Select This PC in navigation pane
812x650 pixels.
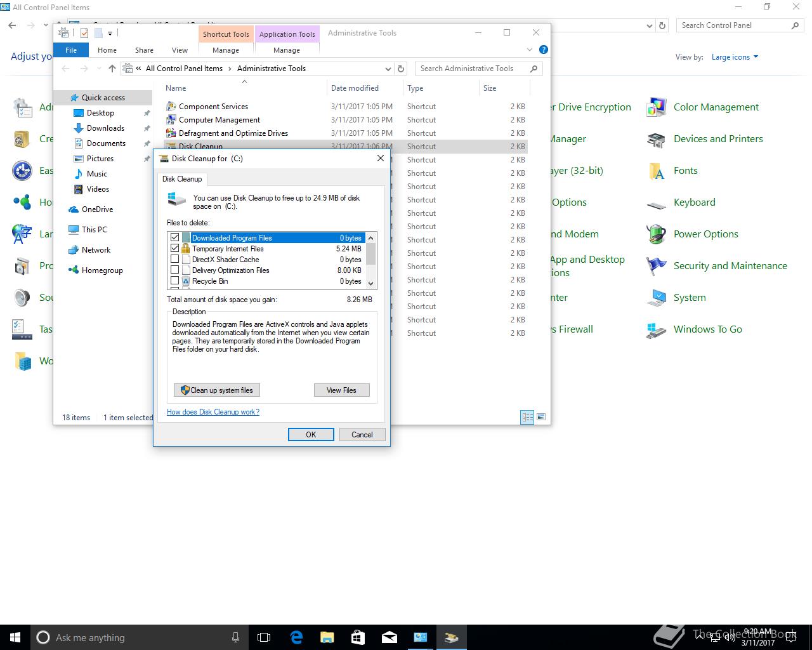tap(95, 230)
